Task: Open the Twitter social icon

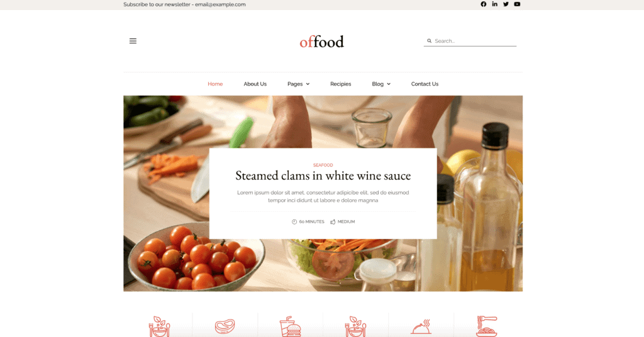Action: (506, 4)
